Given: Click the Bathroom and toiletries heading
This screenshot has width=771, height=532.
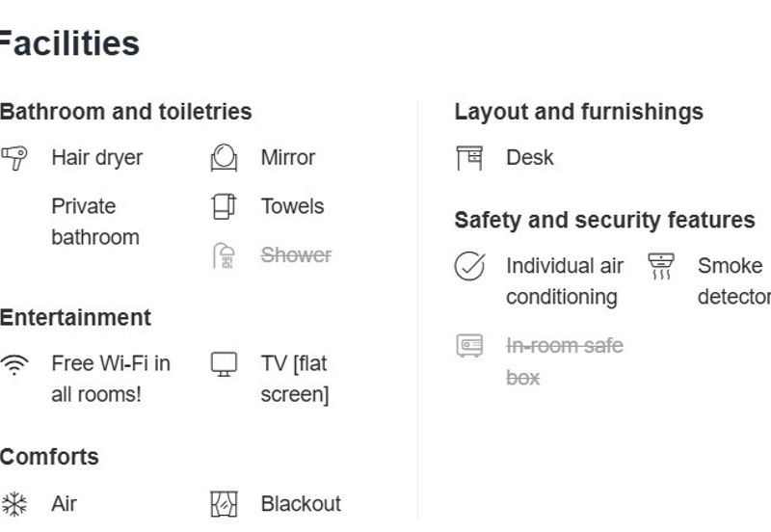Looking at the screenshot, I should pyautogui.click(x=125, y=112).
